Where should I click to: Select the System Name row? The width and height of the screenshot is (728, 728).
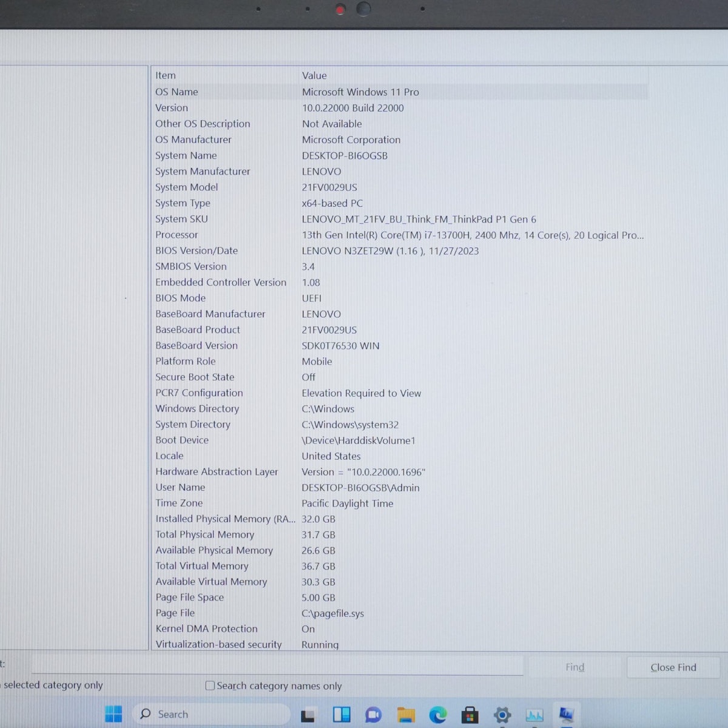[400, 155]
